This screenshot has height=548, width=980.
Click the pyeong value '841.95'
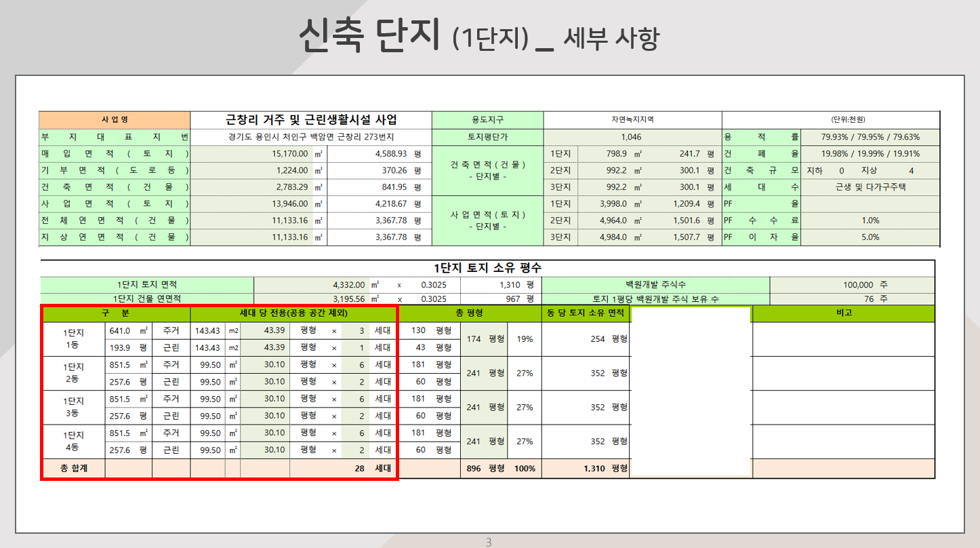[x=394, y=187]
